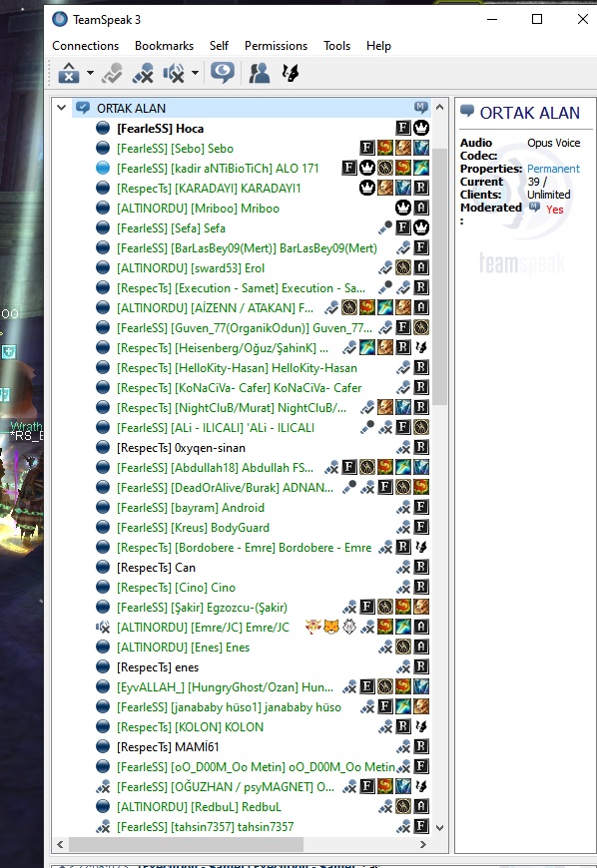Click the R badge in the Execution - Samet row
This screenshot has height=868, width=597.
(421, 287)
